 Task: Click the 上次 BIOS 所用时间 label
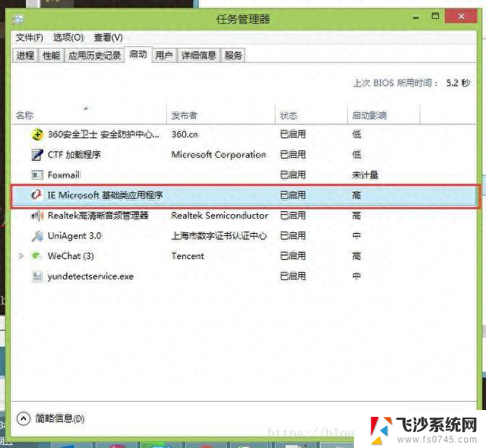click(396, 83)
